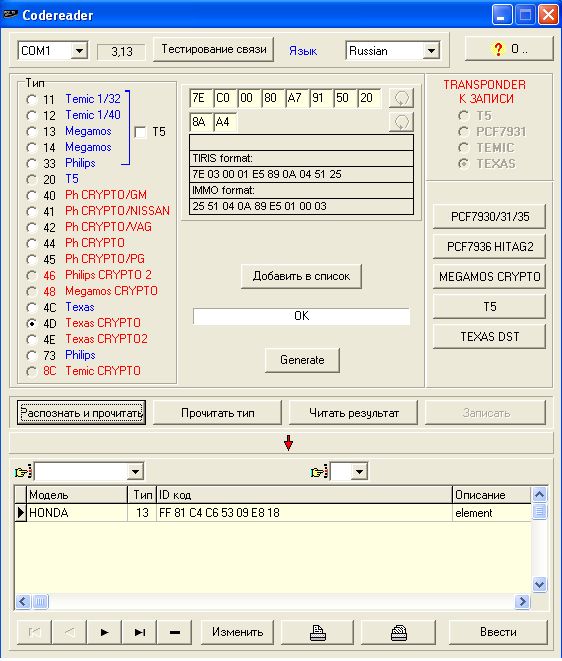Click the multi-page print icon button

[x=398, y=632]
